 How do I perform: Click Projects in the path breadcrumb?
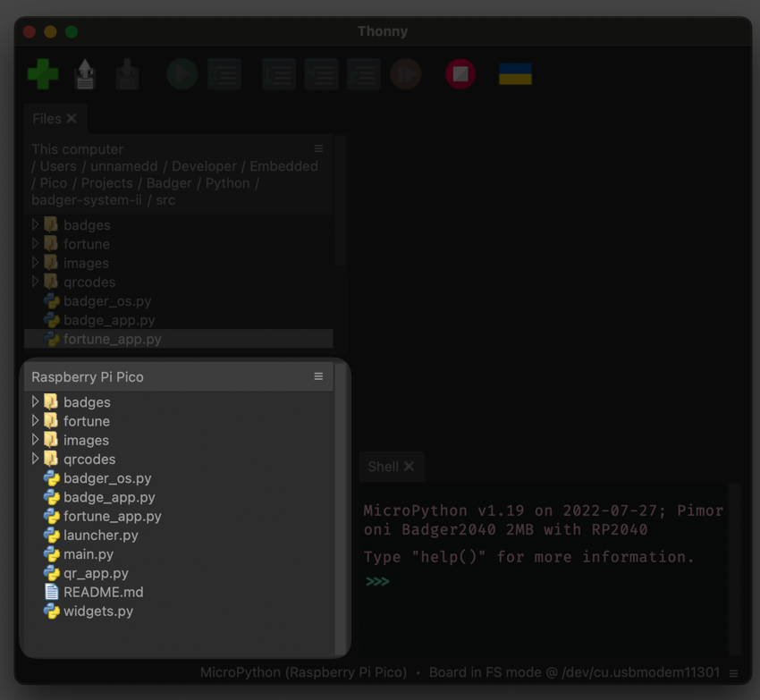click(x=106, y=183)
